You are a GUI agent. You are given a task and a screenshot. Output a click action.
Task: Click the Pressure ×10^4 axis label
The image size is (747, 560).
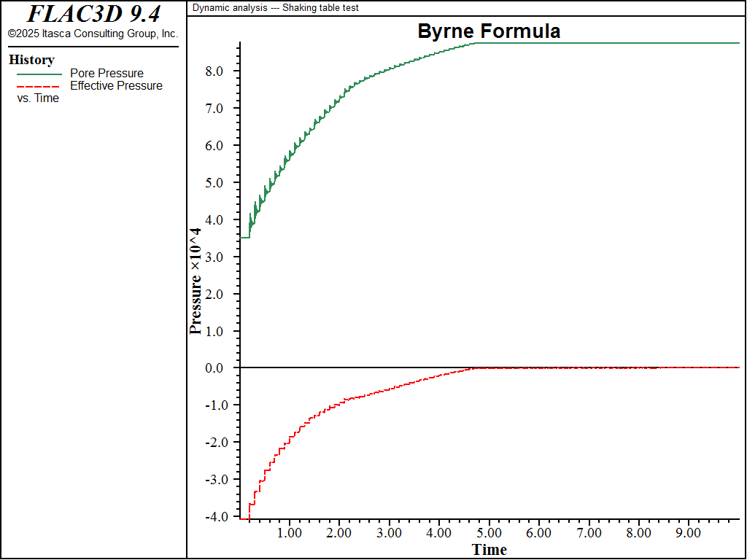point(196,281)
